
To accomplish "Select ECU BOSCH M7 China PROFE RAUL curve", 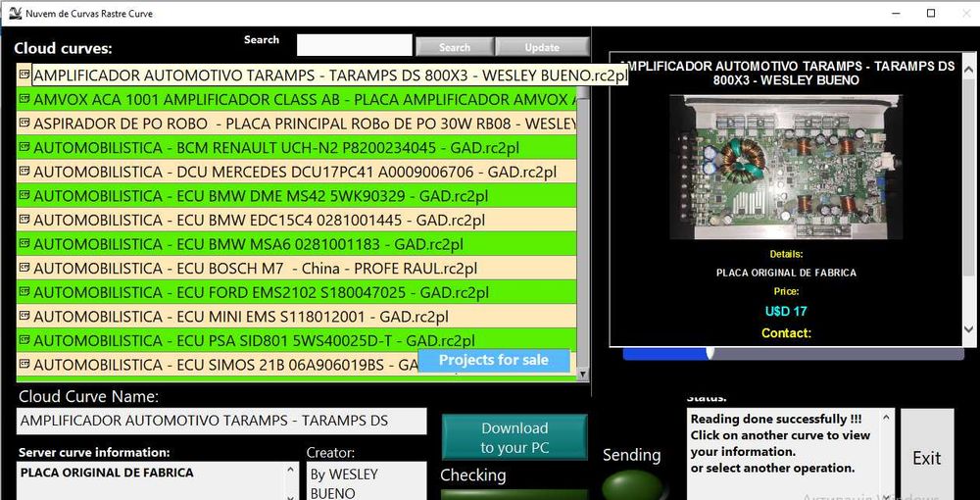I will pyautogui.click(x=296, y=268).
